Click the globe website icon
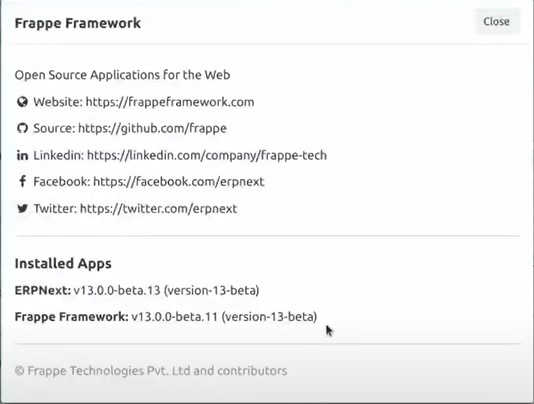 pos(22,102)
